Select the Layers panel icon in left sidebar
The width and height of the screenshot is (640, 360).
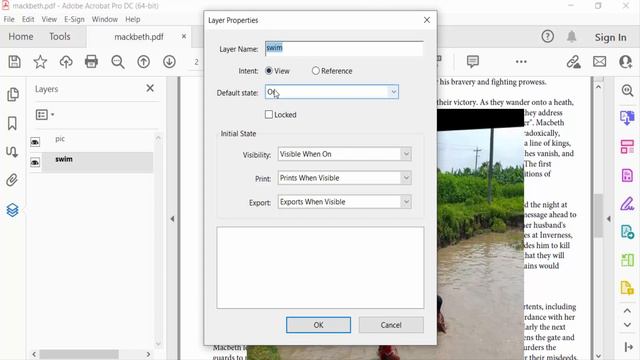pos(12,210)
